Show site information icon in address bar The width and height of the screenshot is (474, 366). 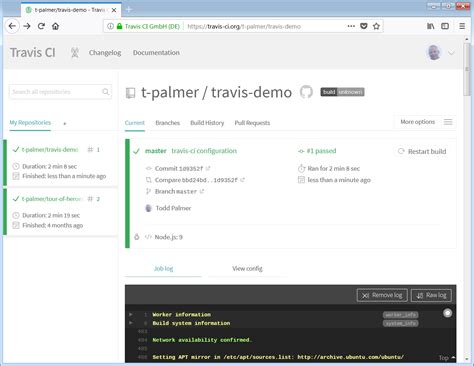110,26
